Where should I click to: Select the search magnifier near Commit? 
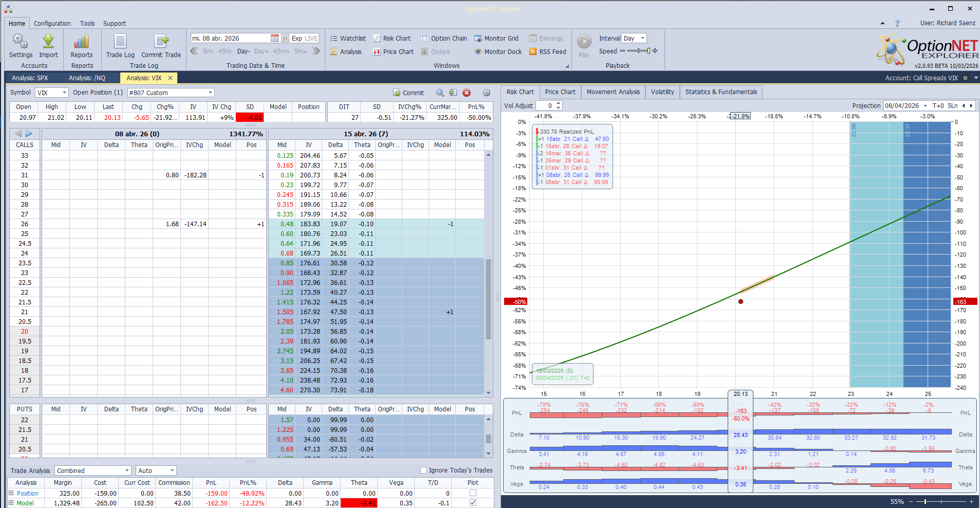pyautogui.click(x=439, y=93)
